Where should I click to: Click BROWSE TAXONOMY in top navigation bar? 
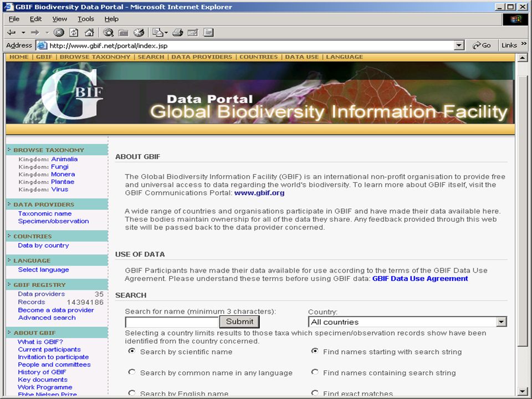(x=95, y=57)
